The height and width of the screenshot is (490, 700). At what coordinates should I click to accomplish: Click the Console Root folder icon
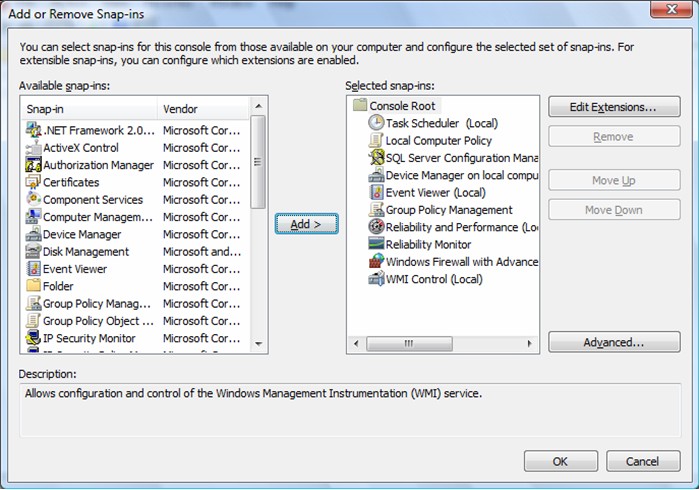(360, 106)
